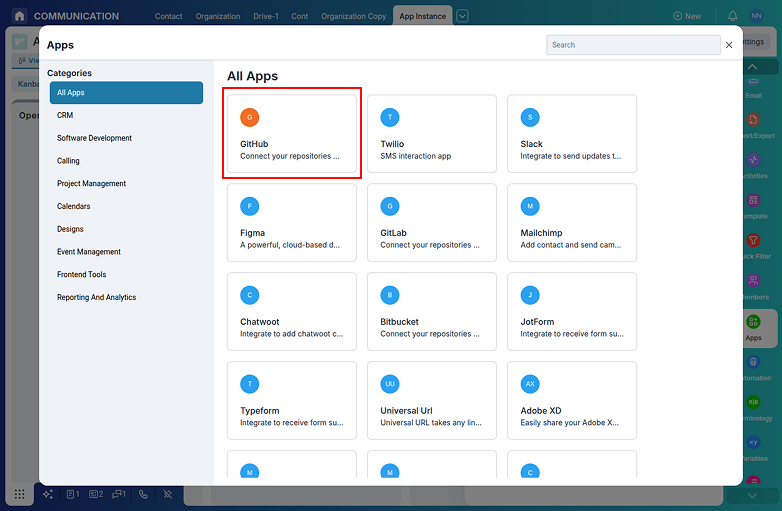The height and width of the screenshot is (511, 782).
Task: Click the New button in top bar
Action: click(x=687, y=16)
